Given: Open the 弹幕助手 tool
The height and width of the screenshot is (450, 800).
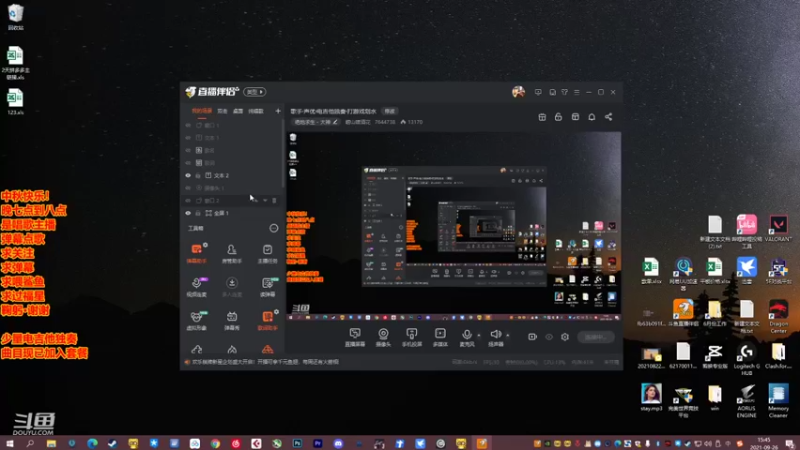Looking at the screenshot, I should pyautogui.click(x=196, y=253).
